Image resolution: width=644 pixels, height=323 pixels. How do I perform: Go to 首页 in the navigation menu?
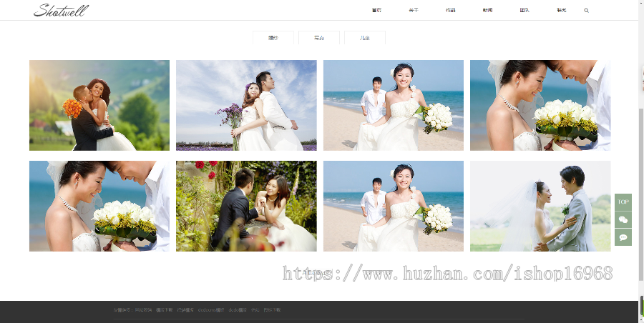click(376, 10)
